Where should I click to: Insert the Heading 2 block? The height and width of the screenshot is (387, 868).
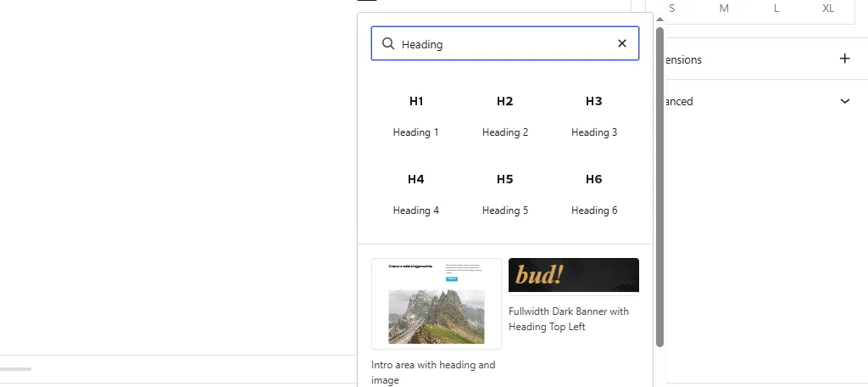point(505,116)
